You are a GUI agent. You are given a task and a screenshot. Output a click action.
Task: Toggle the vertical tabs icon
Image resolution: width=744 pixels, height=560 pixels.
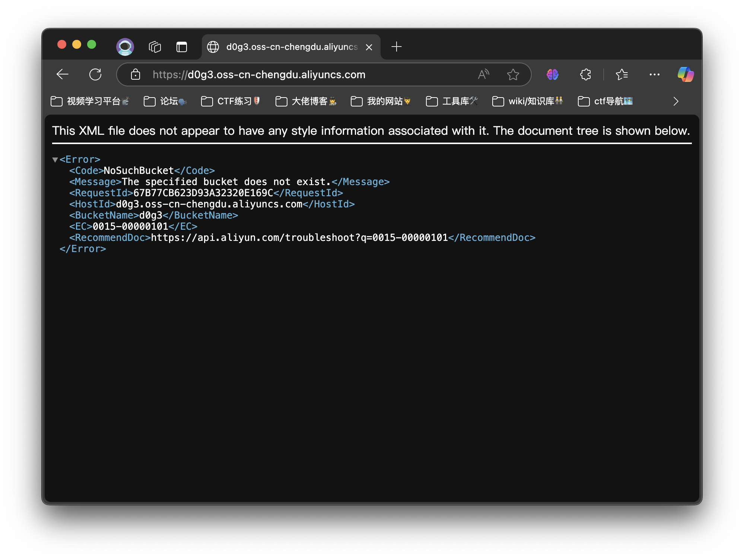(182, 47)
